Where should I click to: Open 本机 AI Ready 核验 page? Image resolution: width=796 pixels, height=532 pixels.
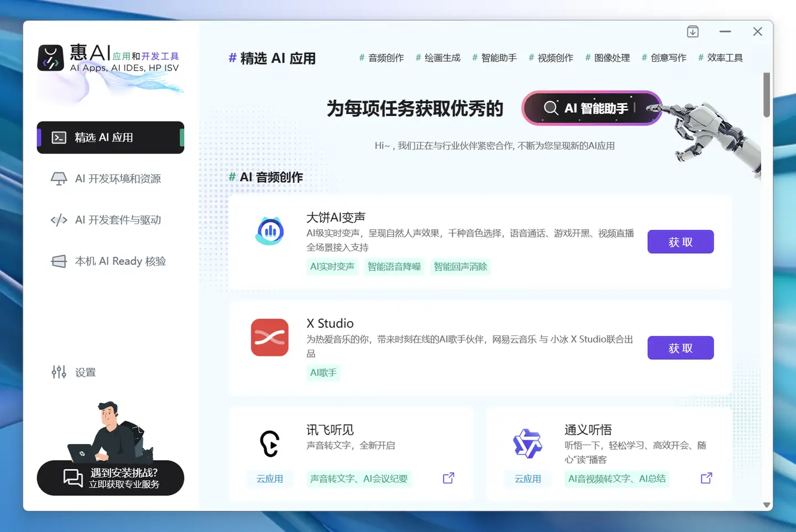pos(111,261)
